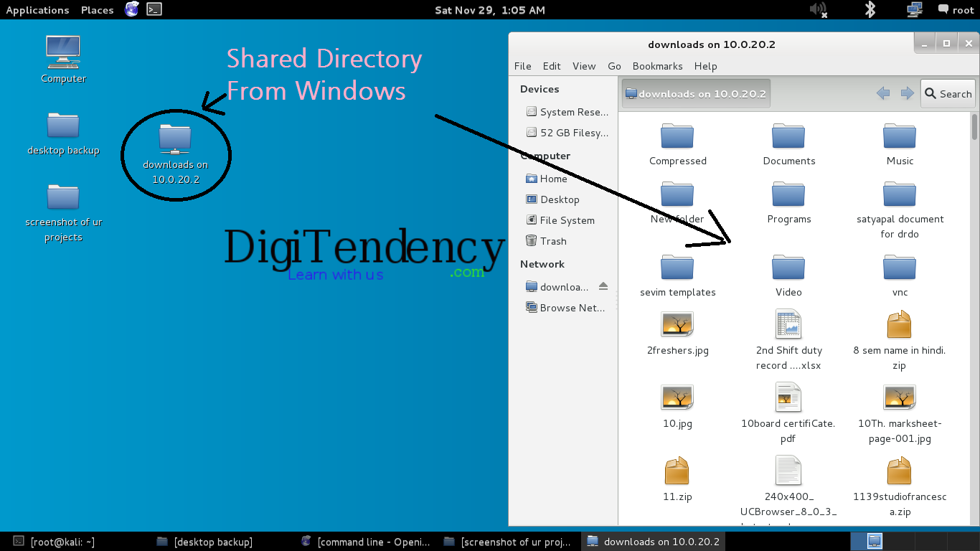The height and width of the screenshot is (551, 980).
Task: Click the Bluetooth icon in the system tray
Action: tap(870, 9)
